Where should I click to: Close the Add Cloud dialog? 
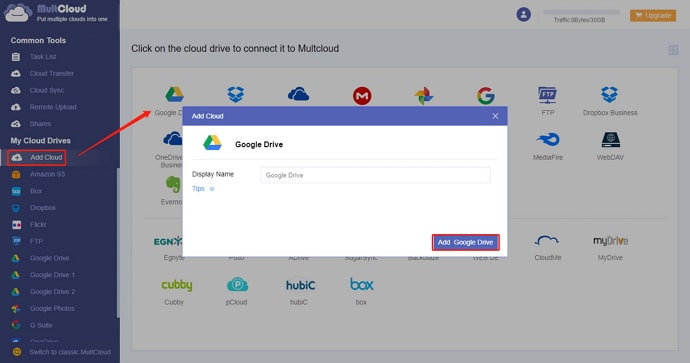click(495, 116)
